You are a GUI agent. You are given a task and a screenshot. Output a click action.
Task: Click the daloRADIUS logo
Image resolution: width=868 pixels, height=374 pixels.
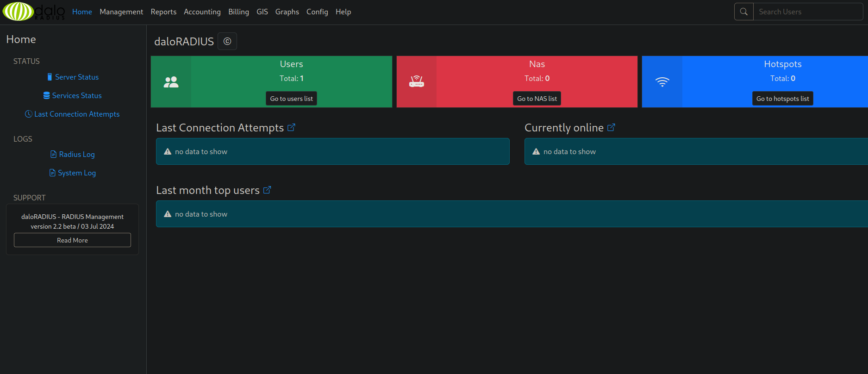34,12
